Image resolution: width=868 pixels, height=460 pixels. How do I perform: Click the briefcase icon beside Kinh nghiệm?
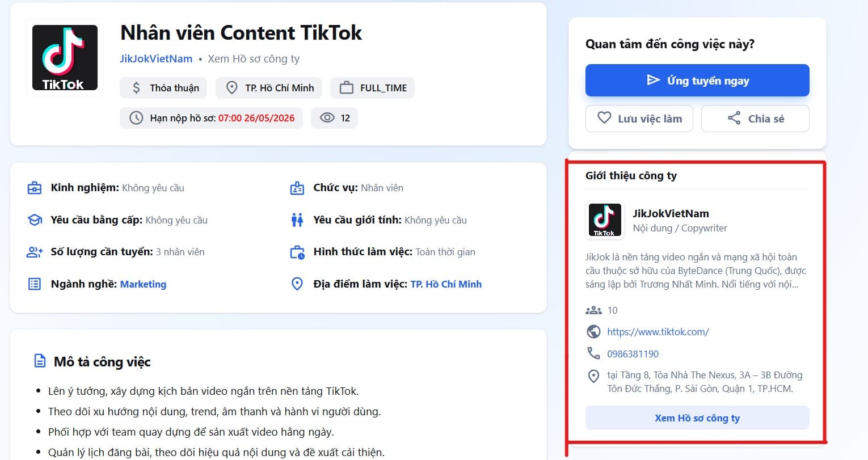point(35,188)
